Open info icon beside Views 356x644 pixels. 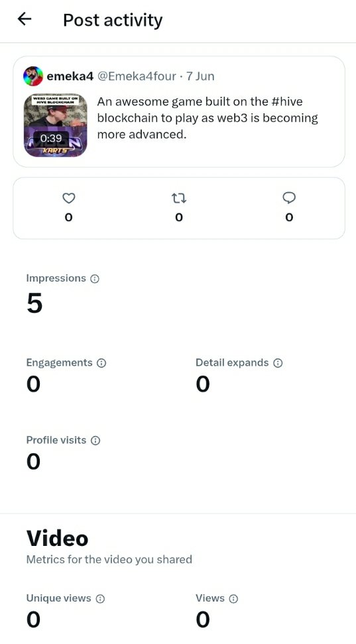click(233, 599)
